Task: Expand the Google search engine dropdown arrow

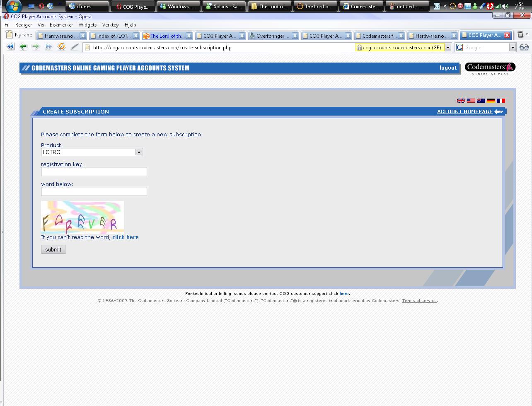Action: coord(512,48)
